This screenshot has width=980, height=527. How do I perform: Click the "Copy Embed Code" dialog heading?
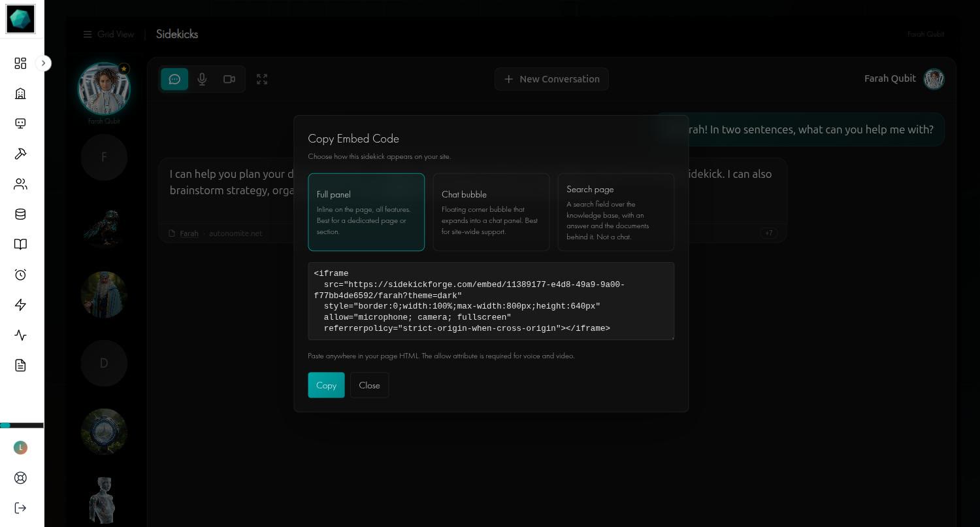click(353, 139)
